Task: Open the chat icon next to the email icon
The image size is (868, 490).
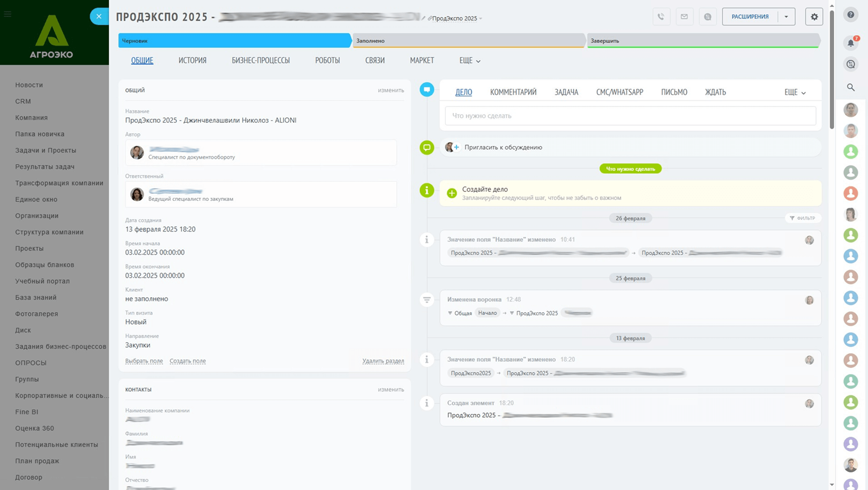Action: [707, 16]
